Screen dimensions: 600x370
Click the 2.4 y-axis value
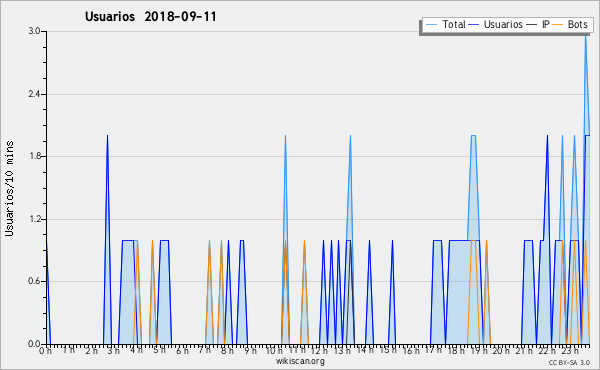coord(34,94)
